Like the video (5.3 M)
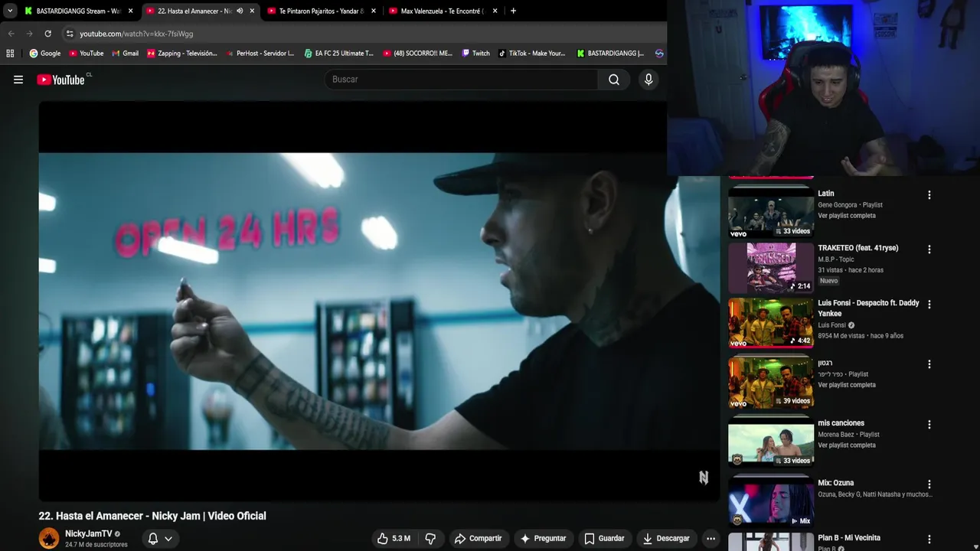Screen dimensions: 980x551 (x=394, y=539)
